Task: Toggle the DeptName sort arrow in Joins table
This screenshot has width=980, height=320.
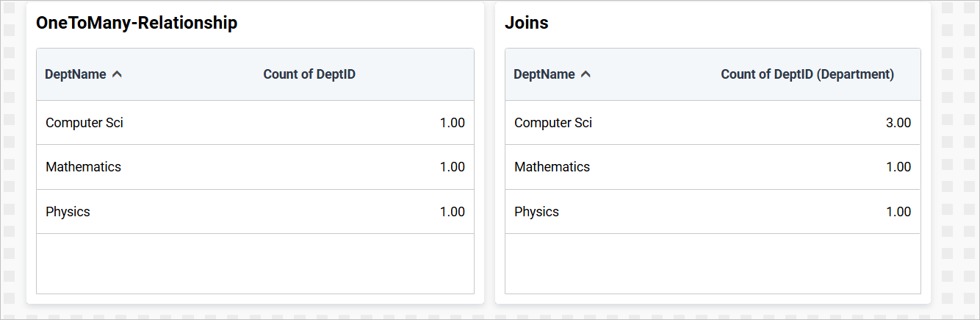Action: [586, 74]
